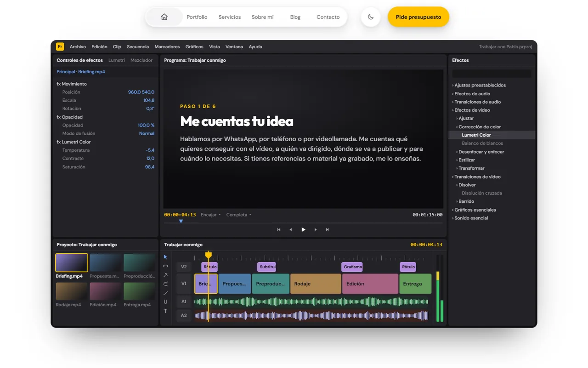The height and width of the screenshot is (368, 588).
Task: Click the Pide presupuesto button
Action: pos(418,17)
